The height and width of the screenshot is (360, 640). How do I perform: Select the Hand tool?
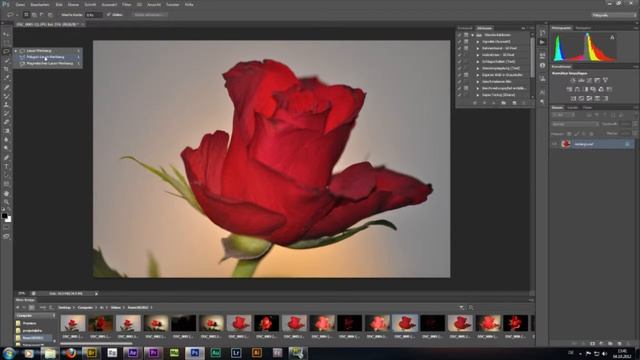pos(6,193)
